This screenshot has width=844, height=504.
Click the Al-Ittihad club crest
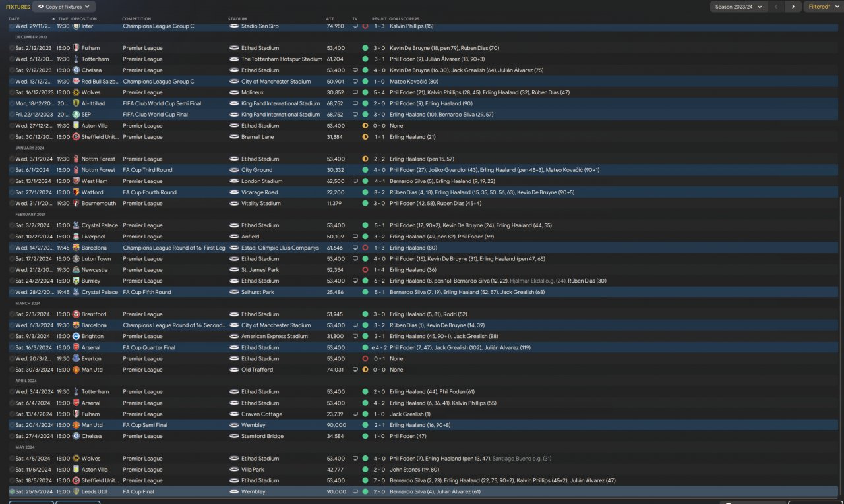coord(76,103)
